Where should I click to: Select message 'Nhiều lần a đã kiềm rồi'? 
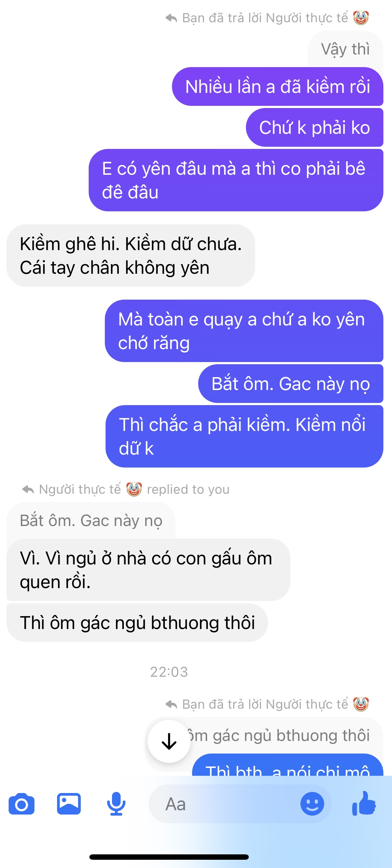277,86
